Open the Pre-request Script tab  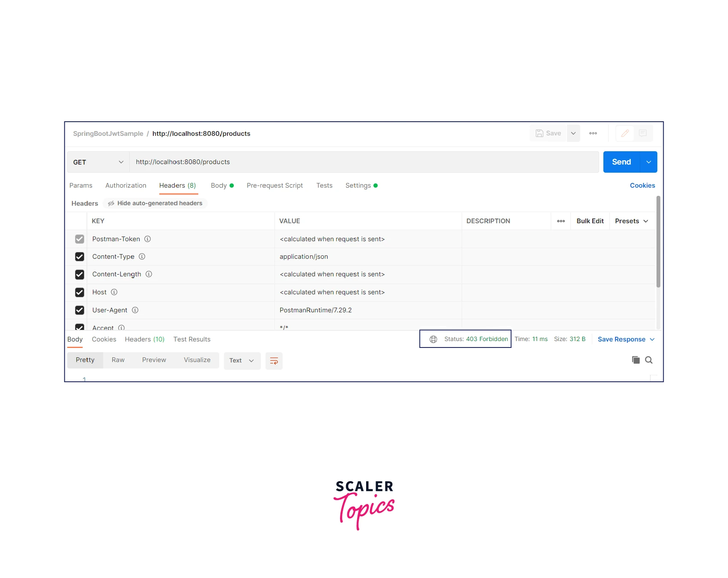click(x=275, y=186)
